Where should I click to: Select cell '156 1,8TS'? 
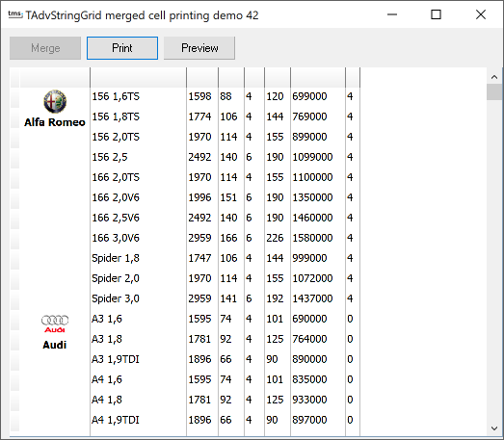(x=116, y=116)
